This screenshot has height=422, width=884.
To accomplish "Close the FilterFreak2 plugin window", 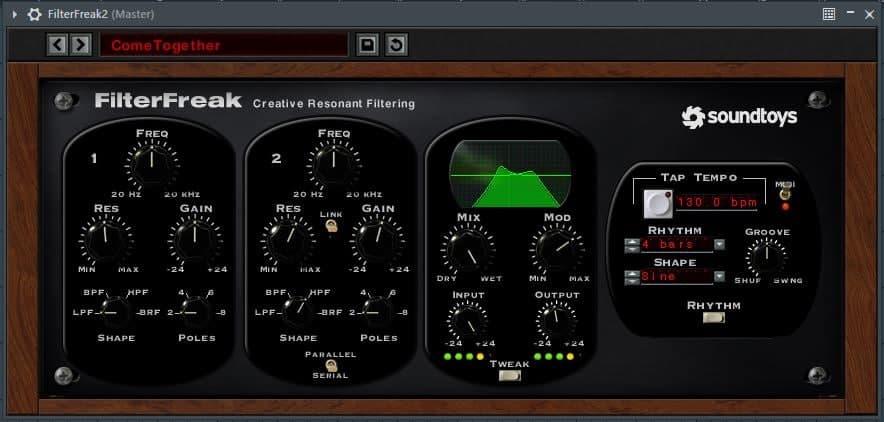I will point(869,15).
